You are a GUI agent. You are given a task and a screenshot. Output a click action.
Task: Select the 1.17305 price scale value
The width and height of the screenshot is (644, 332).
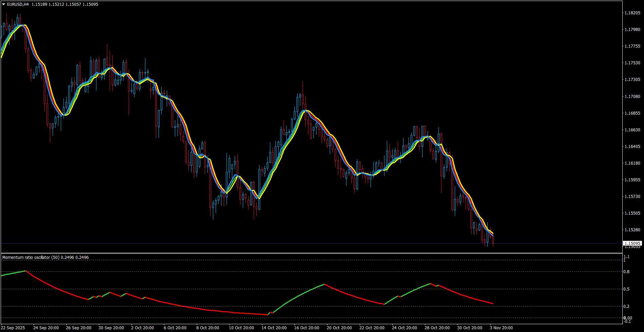coord(632,80)
